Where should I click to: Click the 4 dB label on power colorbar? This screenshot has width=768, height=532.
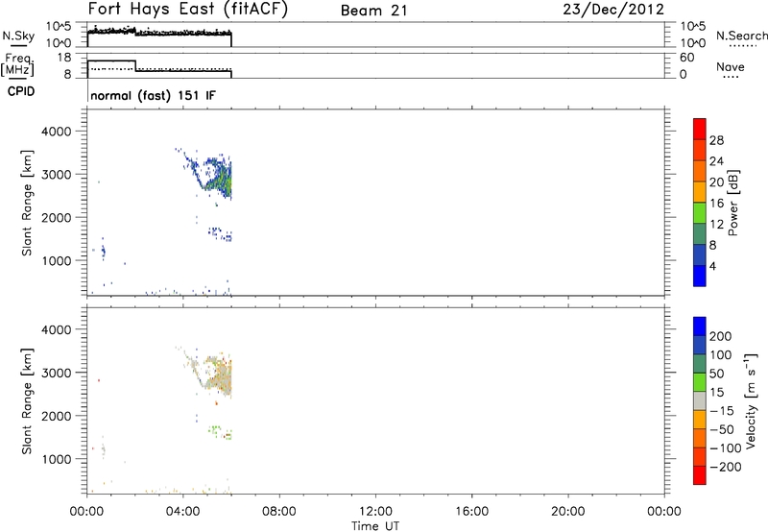tap(713, 266)
